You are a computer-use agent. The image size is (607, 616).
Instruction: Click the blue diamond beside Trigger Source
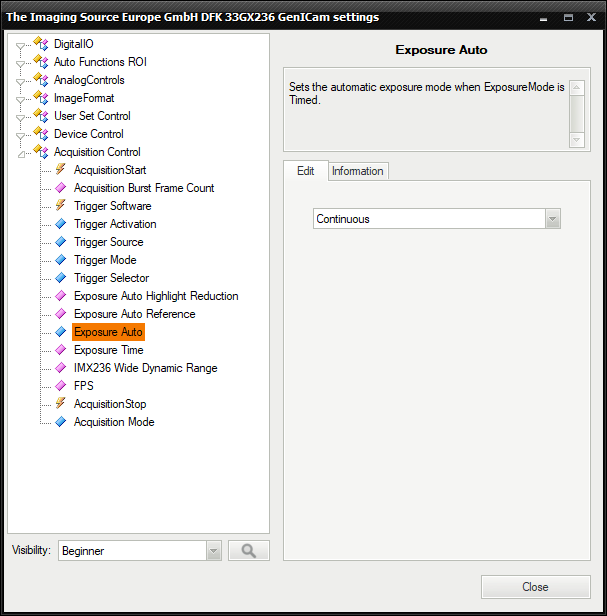tap(61, 242)
